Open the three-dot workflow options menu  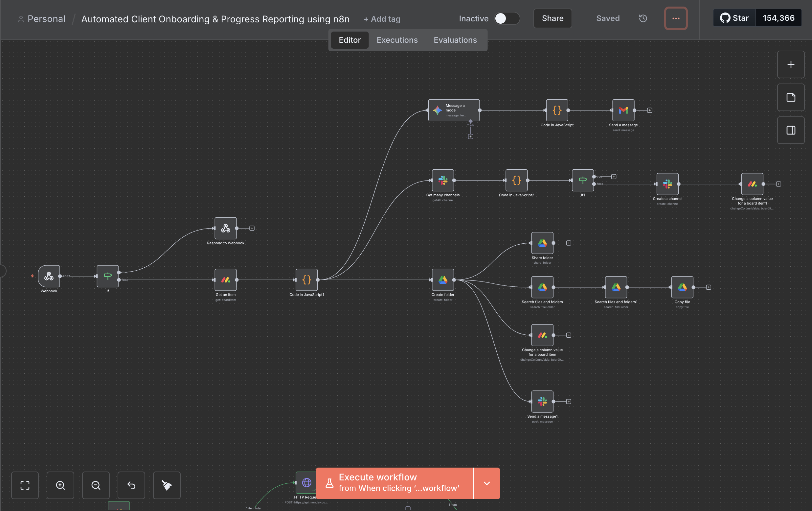click(x=676, y=18)
